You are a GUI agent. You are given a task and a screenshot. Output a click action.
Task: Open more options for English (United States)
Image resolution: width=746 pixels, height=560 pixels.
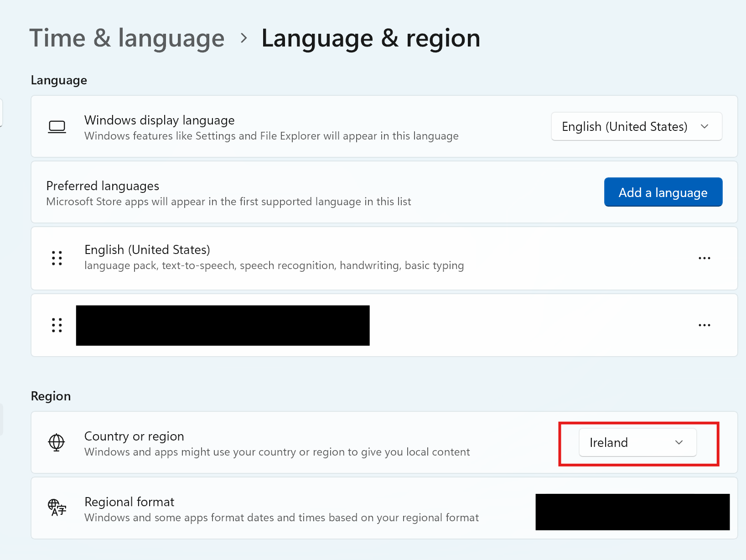coord(704,258)
